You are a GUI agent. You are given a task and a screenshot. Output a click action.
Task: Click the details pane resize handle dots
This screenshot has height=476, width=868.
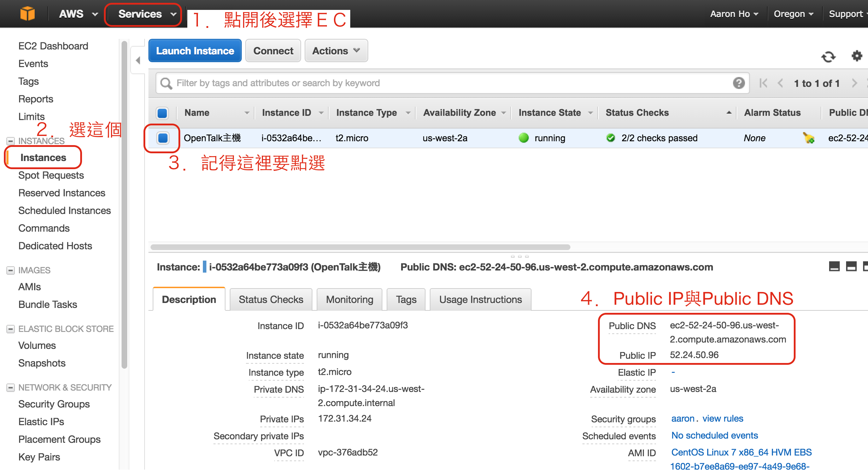point(520,256)
